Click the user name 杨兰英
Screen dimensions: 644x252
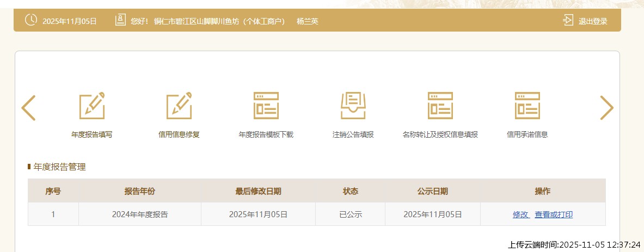pos(307,21)
